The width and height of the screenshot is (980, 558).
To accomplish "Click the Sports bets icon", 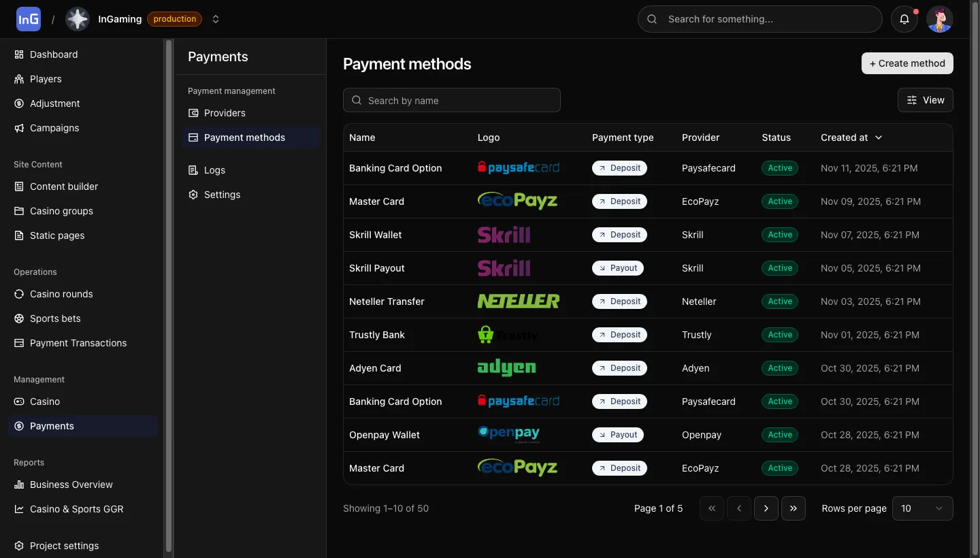I will (x=19, y=318).
